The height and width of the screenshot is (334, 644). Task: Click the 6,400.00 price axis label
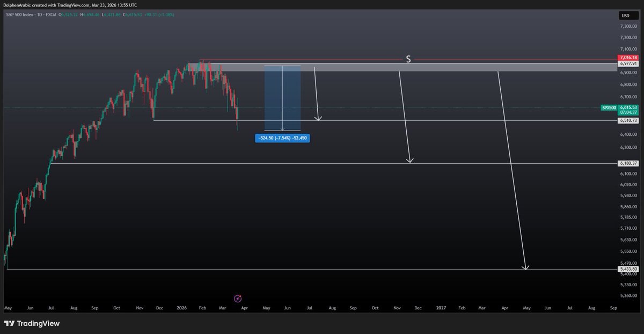point(628,135)
